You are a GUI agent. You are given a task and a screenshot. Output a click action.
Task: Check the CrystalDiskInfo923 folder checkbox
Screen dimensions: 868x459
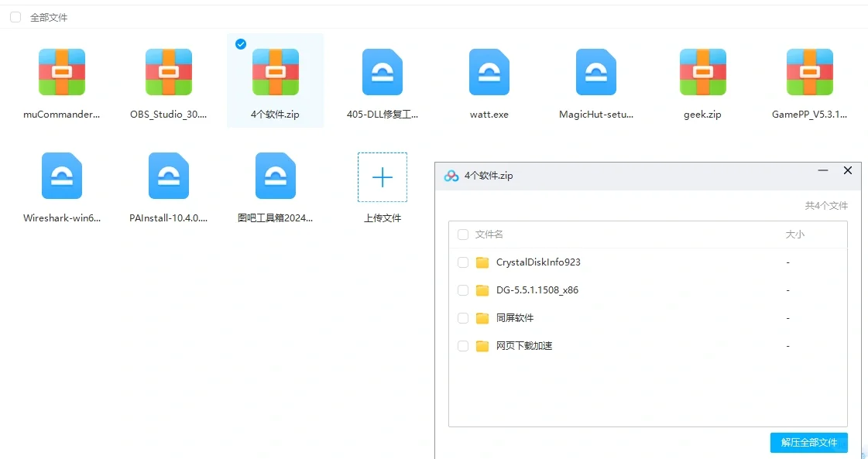[462, 262]
